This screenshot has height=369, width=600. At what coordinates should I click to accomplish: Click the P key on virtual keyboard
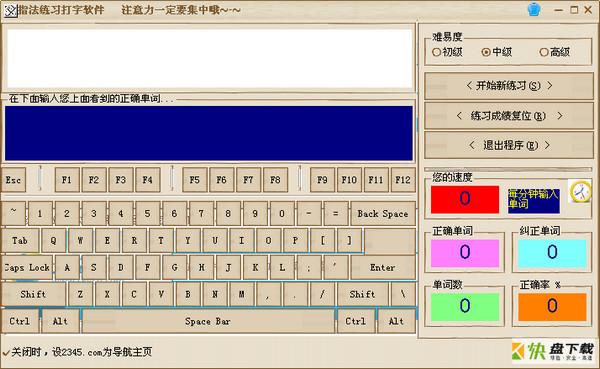pyautogui.click(x=296, y=240)
